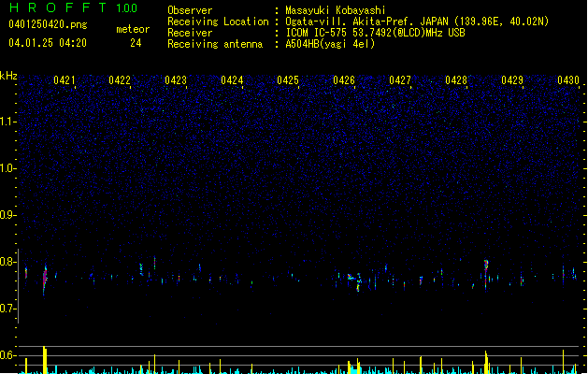
Task: Click the bright meteor echo after 0428
Action: click(x=486, y=273)
